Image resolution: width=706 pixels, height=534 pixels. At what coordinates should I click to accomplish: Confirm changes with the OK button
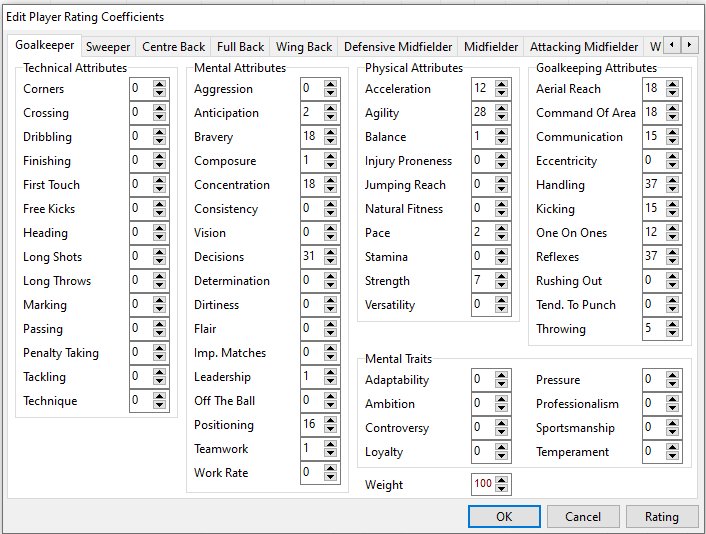tap(504, 516)
